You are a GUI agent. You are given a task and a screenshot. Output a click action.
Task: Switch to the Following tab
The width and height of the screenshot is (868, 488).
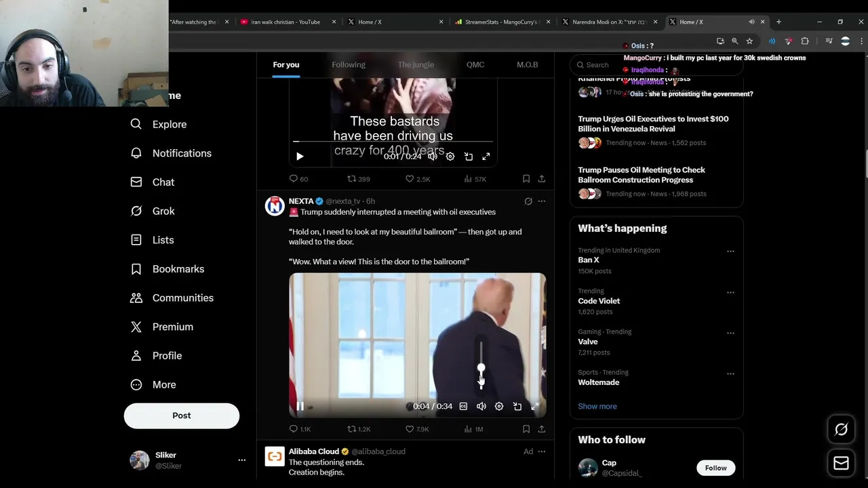(349, 64)
